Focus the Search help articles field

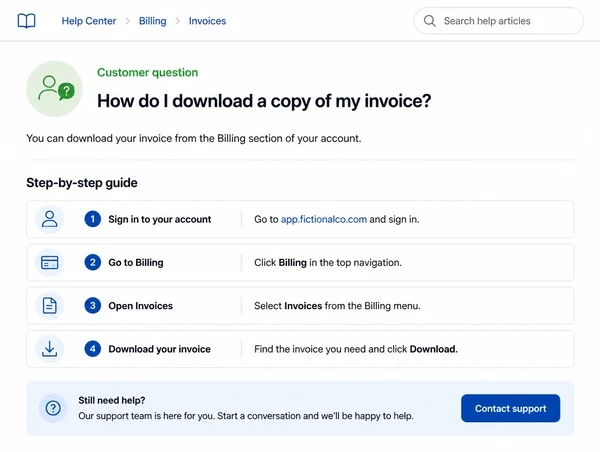pos(499,21)
